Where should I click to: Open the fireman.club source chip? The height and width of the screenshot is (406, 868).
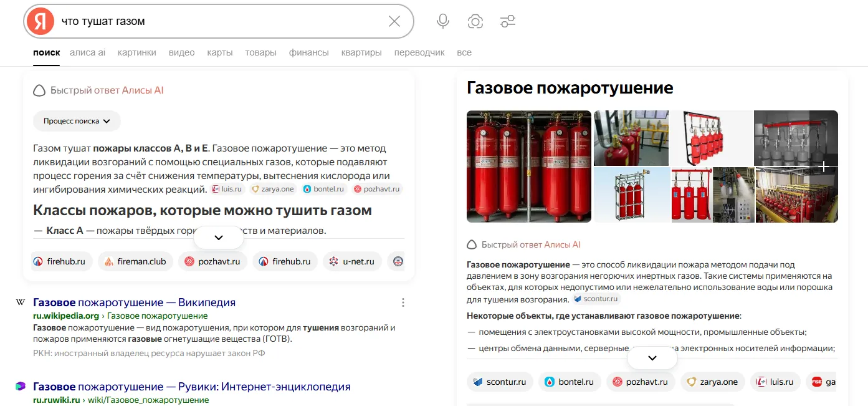pyautogui.click(x=135, y=261)
